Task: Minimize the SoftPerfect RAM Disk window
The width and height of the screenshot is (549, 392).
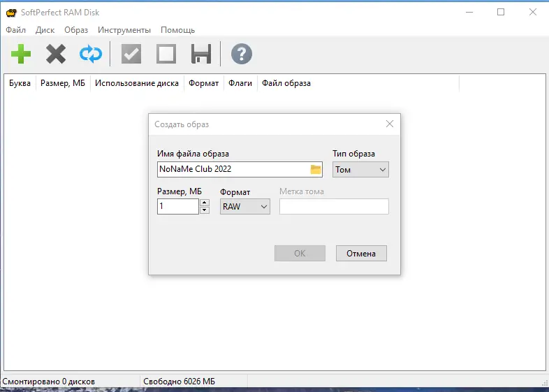Action: point(469,13)
